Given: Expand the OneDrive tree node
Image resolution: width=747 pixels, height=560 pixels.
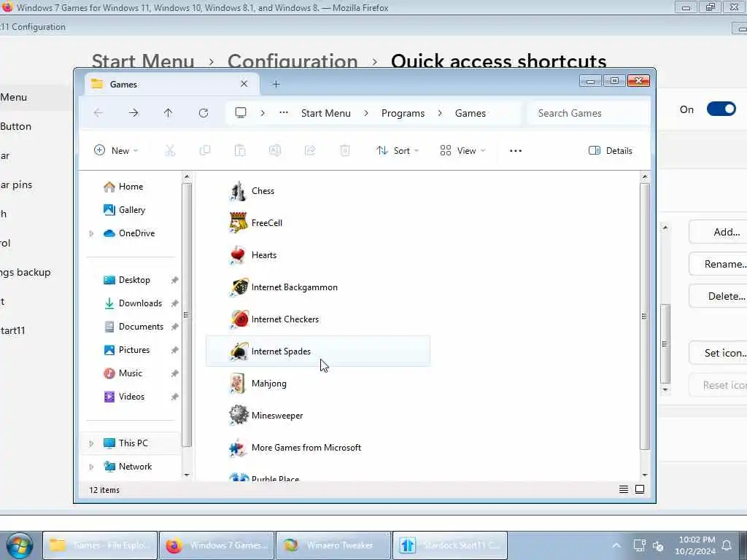Looking at the screenshot, I should (91, 233).
